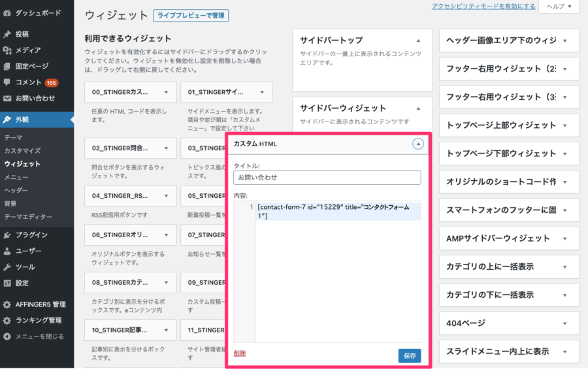Click the Media icon beside メディア

(7, 50)
